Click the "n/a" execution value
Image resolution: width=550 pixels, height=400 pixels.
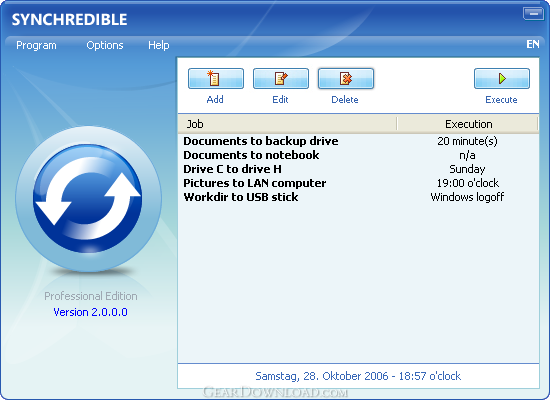point(467,155)
